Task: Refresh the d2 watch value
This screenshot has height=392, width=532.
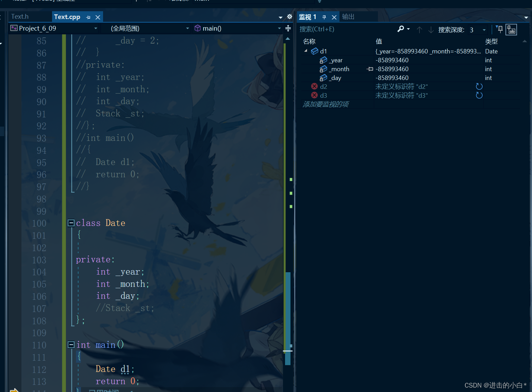Action: point(479,86)
